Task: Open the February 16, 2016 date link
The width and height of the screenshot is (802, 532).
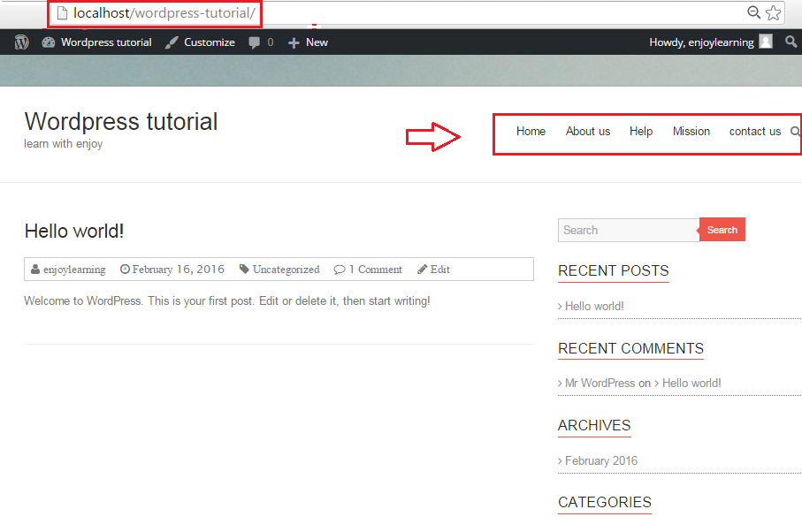Action: click(x=178, y=270)
